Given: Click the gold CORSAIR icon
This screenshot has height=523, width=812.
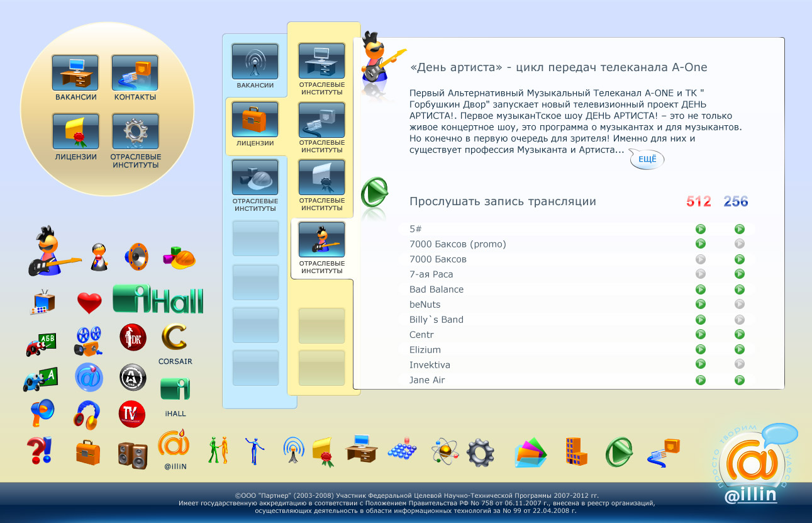Looking at the screenshot, I should point(174,339).
